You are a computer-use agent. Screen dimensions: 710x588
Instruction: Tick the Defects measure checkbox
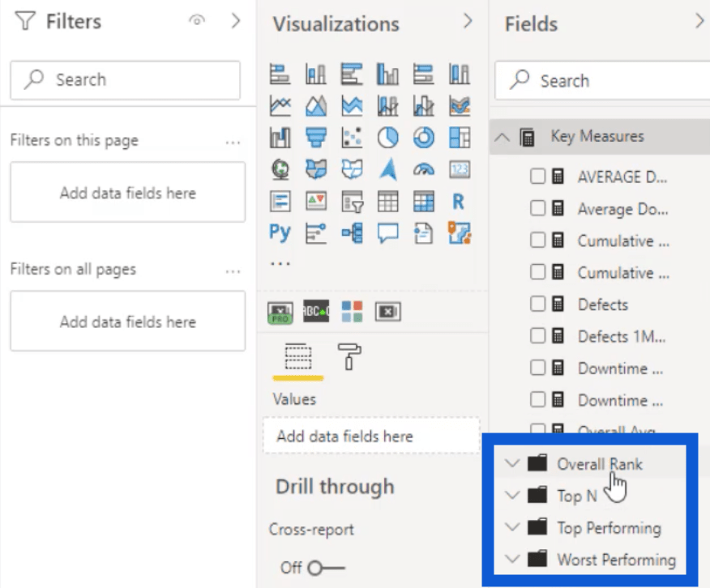(537, 304)
